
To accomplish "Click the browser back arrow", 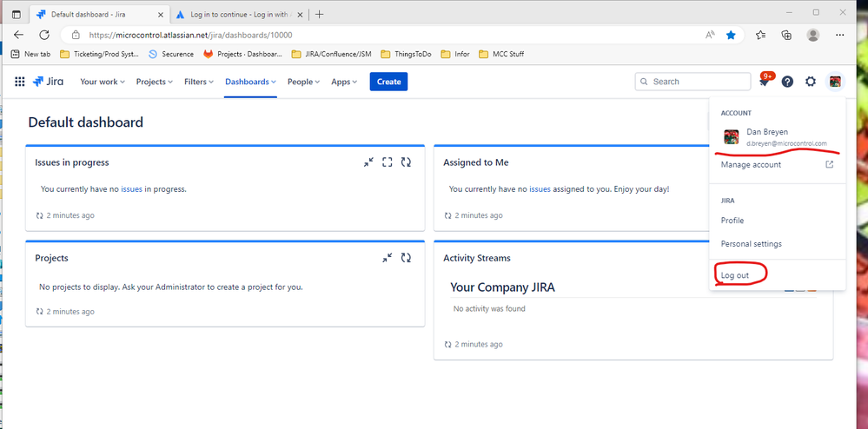I will 18,35.
